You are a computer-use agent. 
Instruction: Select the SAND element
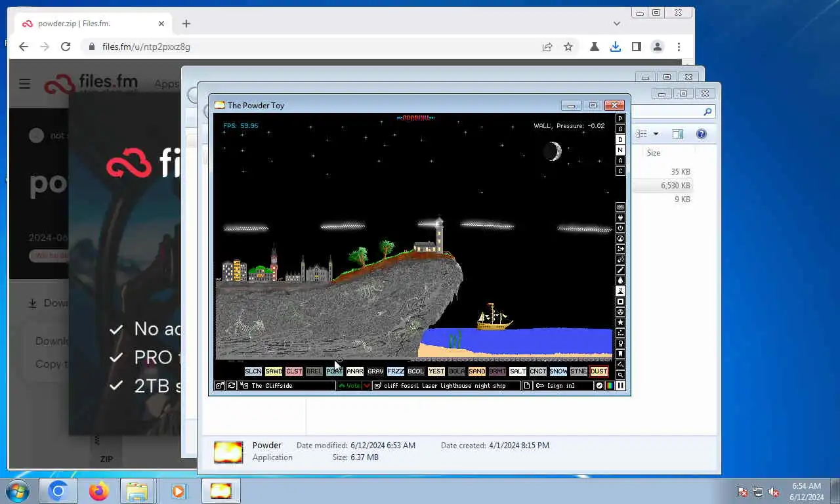pyautogui.click(x=477, y=371)
